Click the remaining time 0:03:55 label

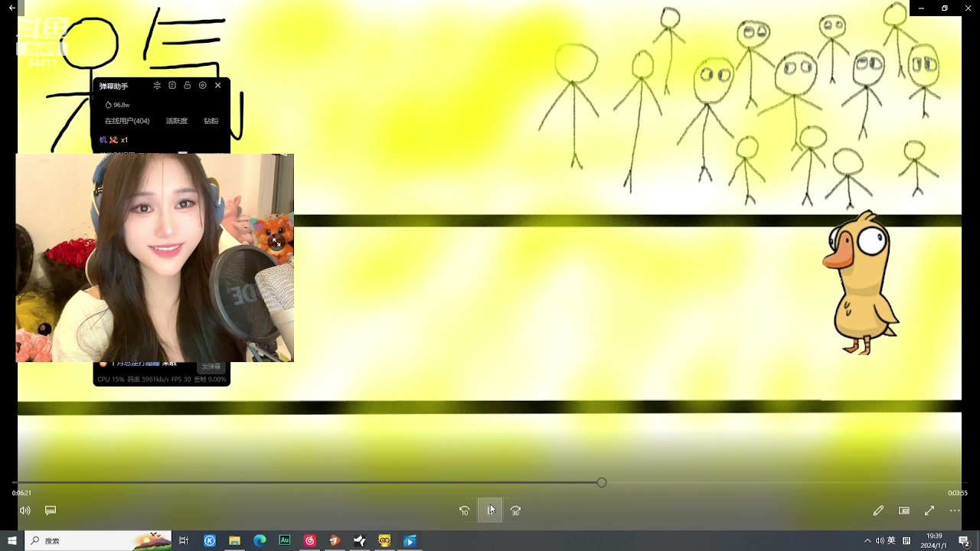[x=958, y=493]
